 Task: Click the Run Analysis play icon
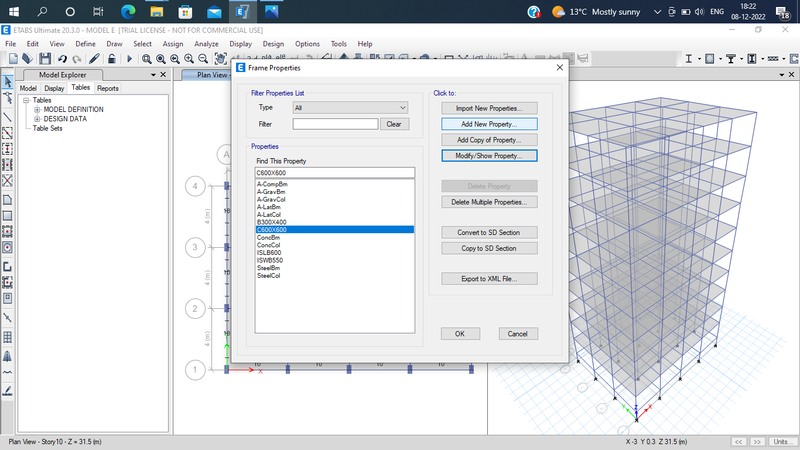[129, 59]
